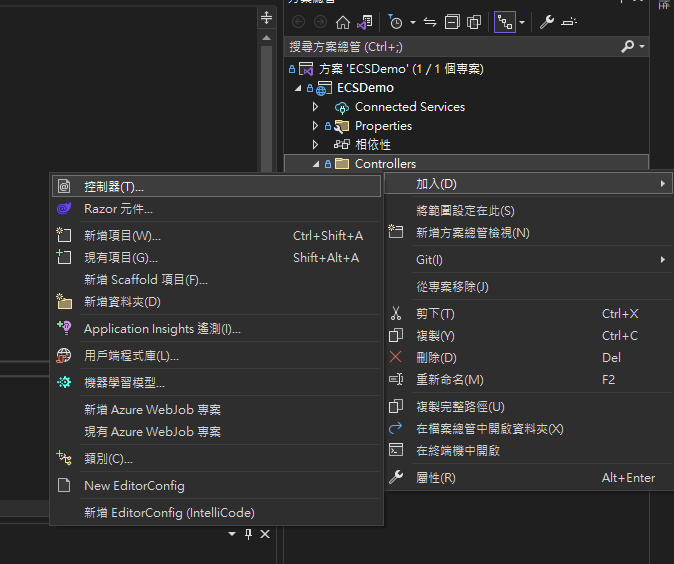Toggle the file nesting view button

[x=505, y=22]
